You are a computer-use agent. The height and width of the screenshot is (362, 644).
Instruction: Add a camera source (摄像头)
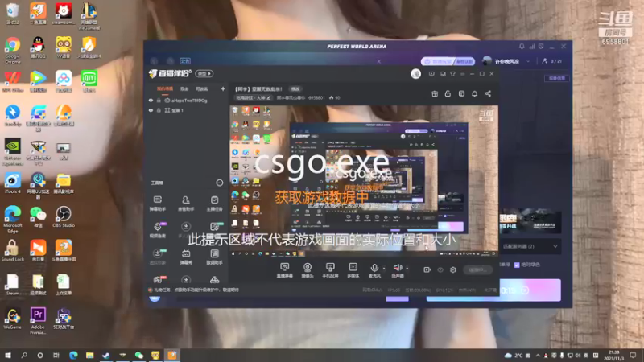tap(308, 270)
